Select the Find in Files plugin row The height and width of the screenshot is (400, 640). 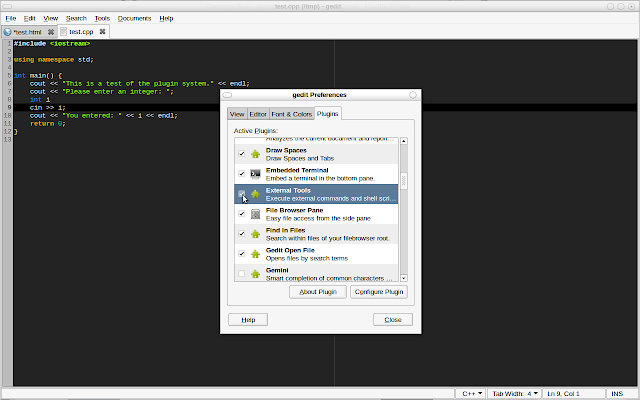(316, 234)
